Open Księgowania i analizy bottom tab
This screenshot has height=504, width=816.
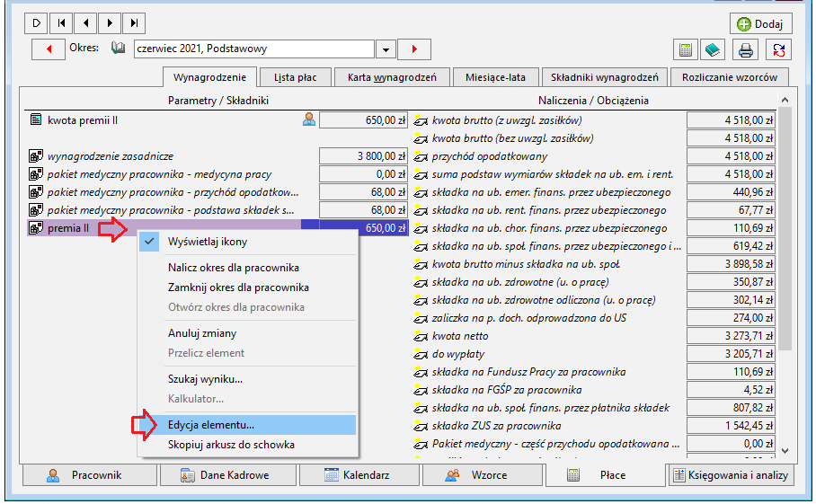click(732, 475)
